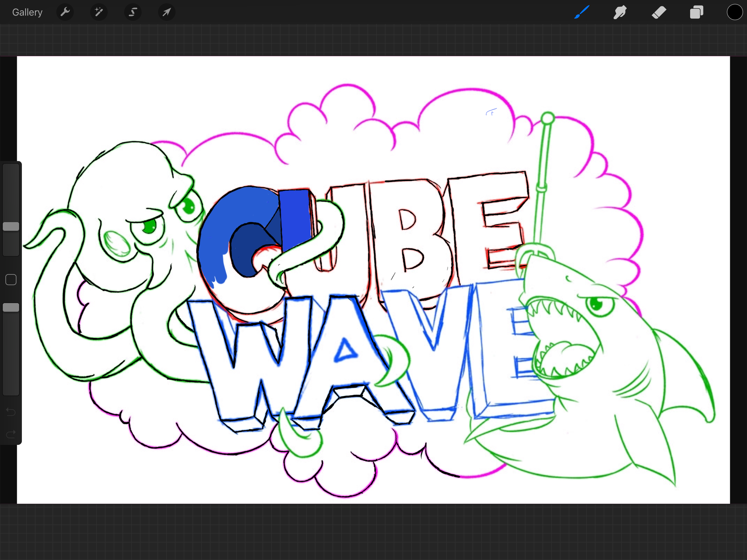This screenshot has width=747, height=560.
Task: Tap the small blue scribble in the cloud
Action: tap(491, 112)
